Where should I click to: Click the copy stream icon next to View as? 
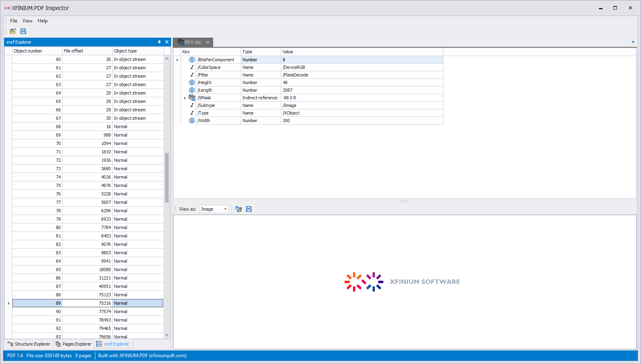pos(239,209)
